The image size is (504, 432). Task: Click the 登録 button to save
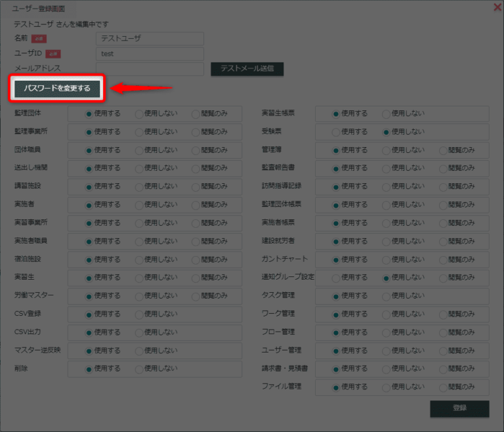coord(459,408)
